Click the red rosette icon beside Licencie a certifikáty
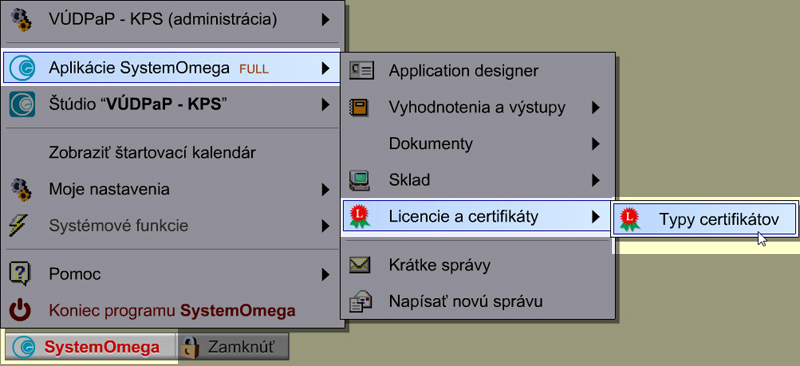 pos(360,217)
